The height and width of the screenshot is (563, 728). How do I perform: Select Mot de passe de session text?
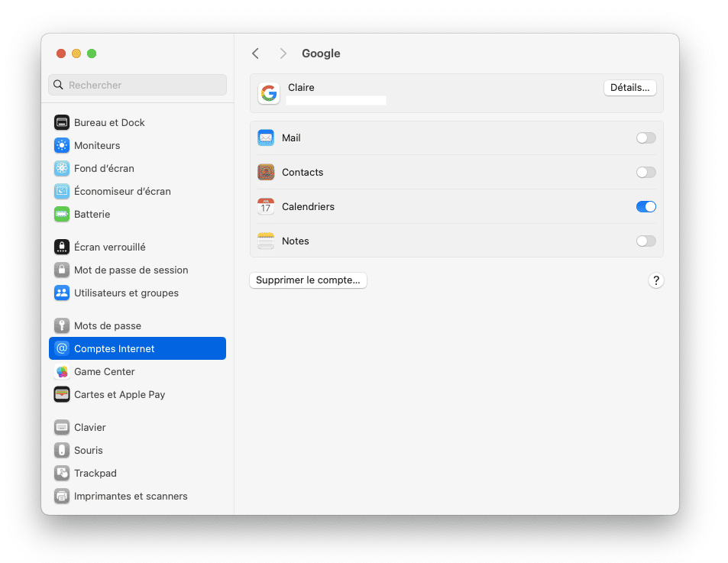[x=131, y=270]
